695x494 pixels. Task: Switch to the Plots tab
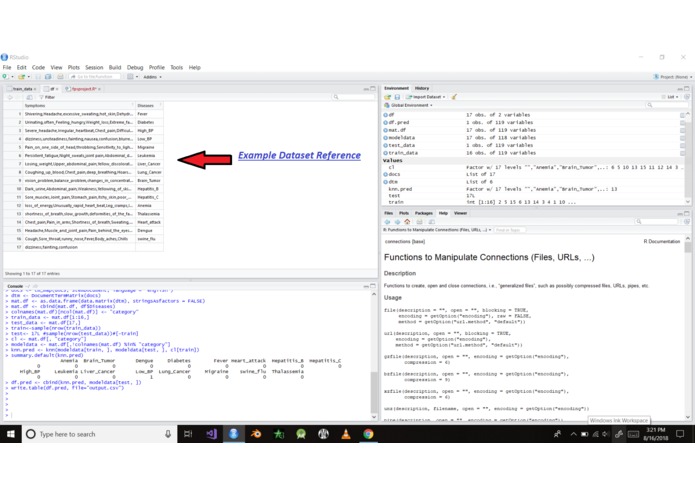click(404, 213)
